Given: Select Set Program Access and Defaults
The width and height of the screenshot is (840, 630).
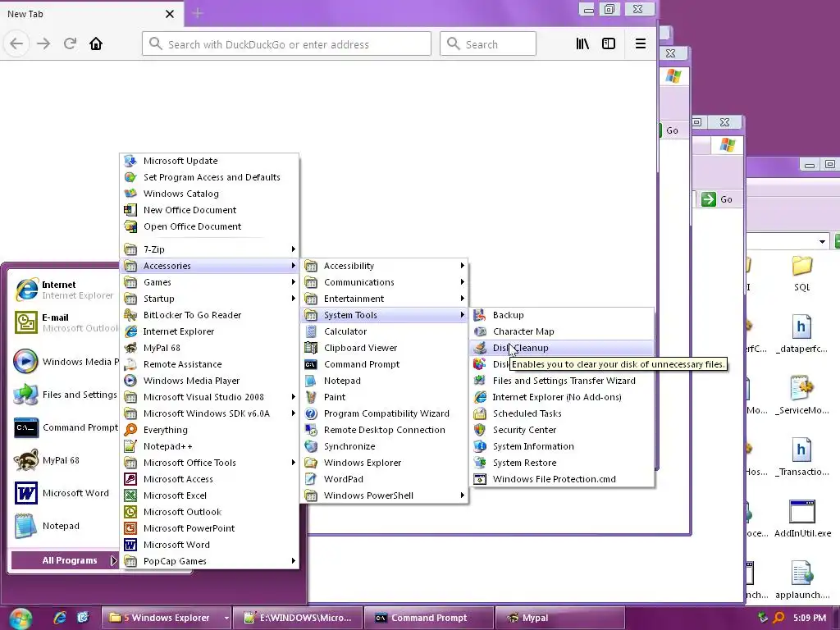Looking at the screenshot, I should click(209, 177).
